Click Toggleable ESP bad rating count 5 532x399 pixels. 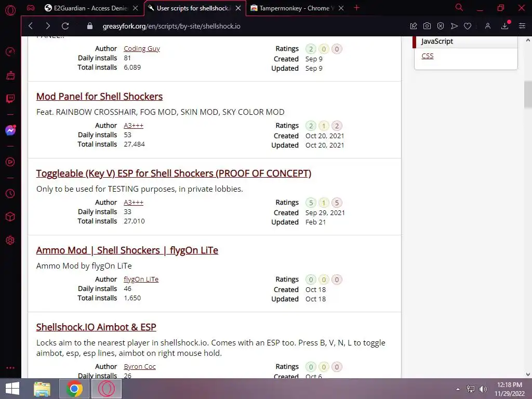point(337,203)
